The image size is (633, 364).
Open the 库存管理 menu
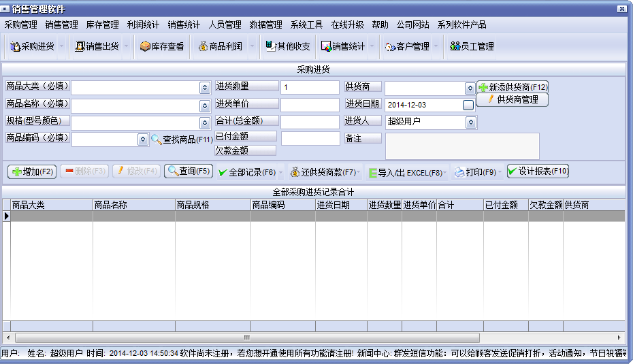click(x=102, y=24)
